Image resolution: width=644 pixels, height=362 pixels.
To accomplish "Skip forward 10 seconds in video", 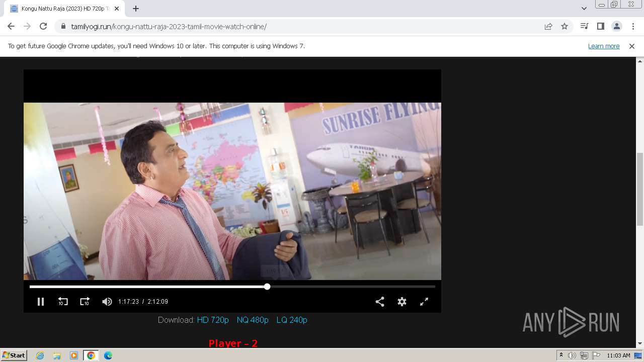I will [85, 302].
